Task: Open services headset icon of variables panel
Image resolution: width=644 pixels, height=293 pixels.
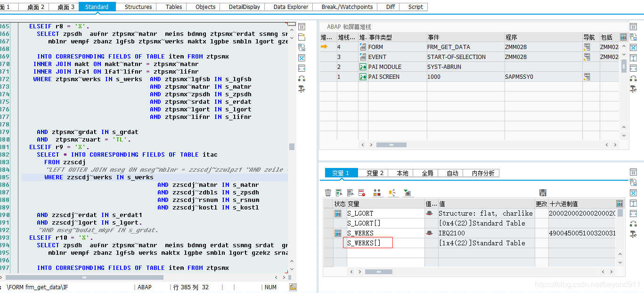Action: point(633,224)
